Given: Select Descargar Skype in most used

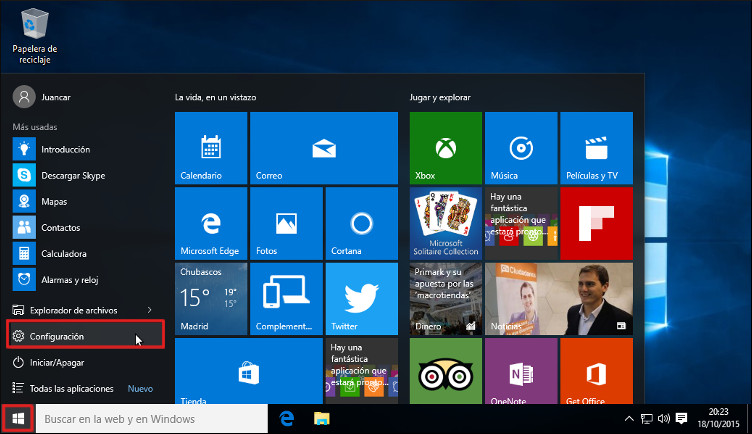Looking at the screenshot, I should 86,176.
